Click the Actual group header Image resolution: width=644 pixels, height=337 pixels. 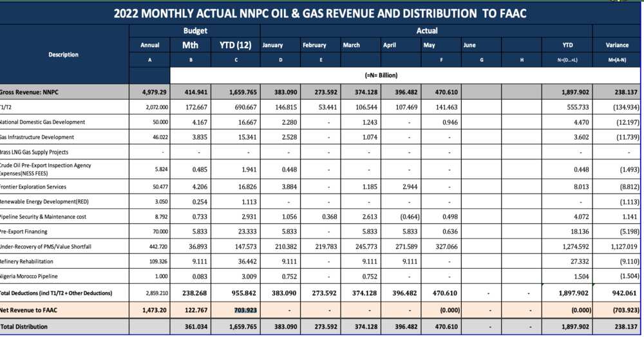[427, 31]
